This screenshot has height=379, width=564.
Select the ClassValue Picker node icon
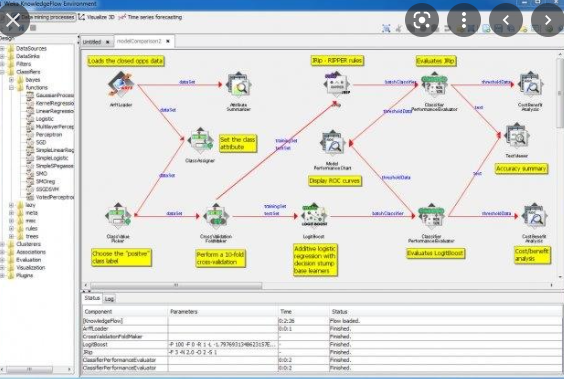coord(118,216)
